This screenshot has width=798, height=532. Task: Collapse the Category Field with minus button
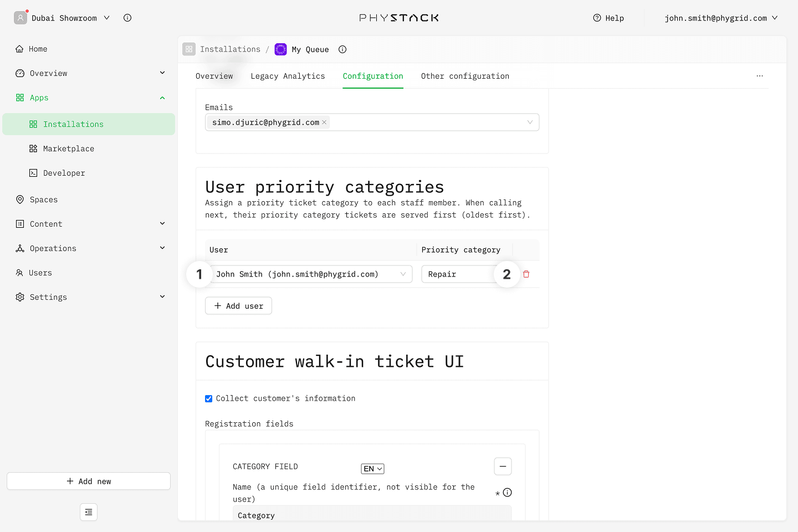(503, 467)
